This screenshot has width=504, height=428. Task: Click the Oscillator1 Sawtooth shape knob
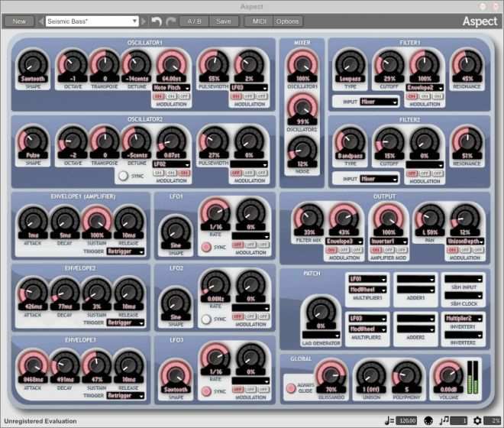point(33,63)
